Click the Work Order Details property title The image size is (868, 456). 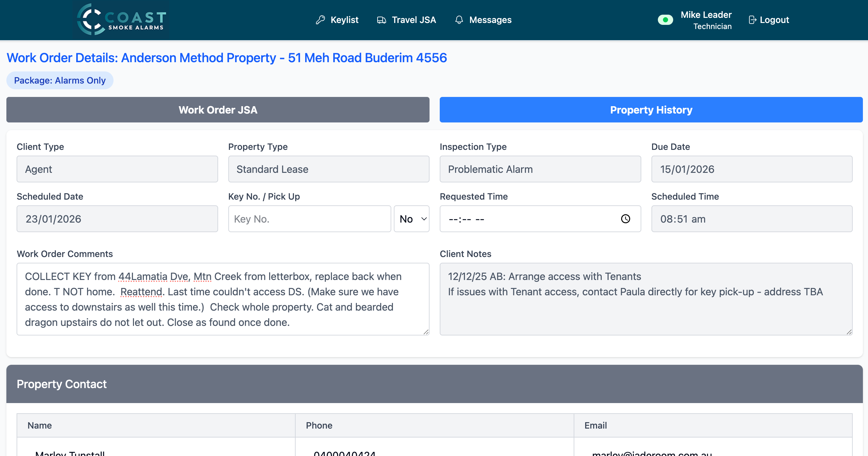226,58
